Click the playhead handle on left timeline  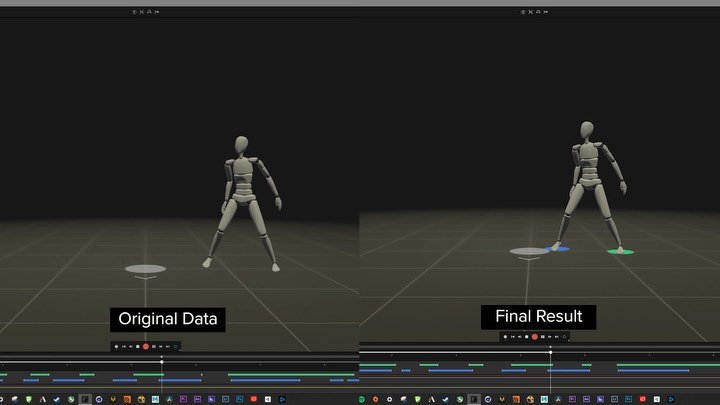162,361
